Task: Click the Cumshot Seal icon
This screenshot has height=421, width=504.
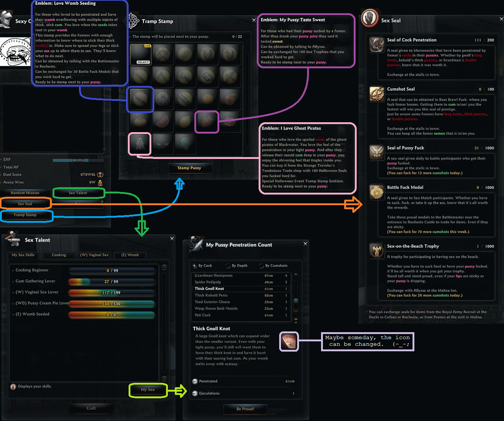Action: 377,94
